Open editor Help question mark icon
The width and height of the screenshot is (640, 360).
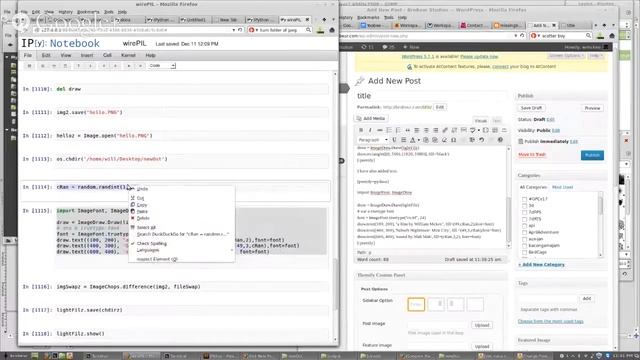pos(500,140)
